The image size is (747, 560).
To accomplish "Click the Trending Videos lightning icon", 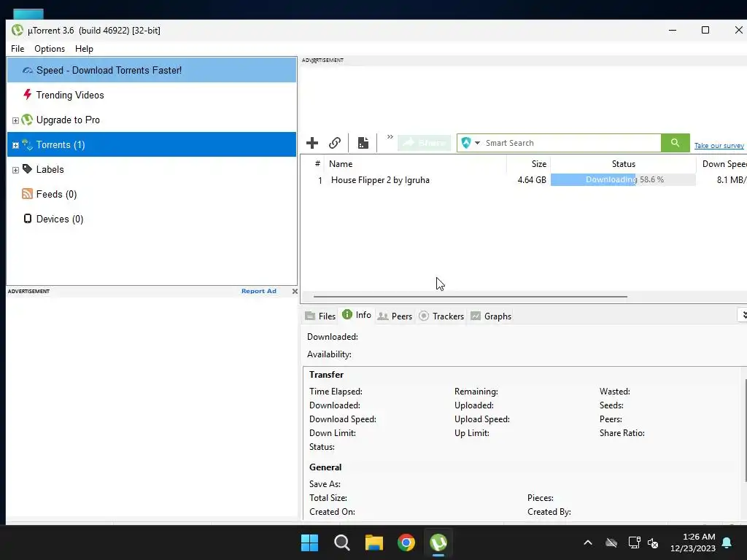I will point(28,94).
